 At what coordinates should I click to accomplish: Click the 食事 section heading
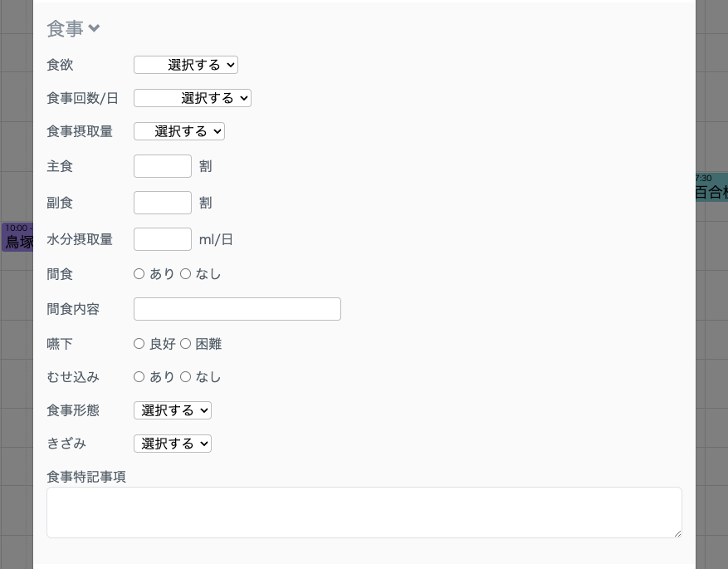tap(65, 28)
